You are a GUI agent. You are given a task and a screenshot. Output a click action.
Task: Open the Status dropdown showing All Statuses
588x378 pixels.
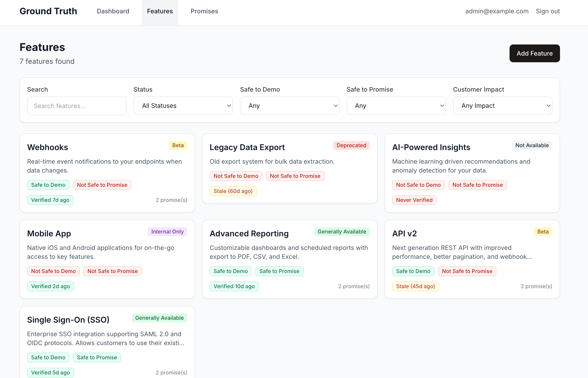[183, 106]
